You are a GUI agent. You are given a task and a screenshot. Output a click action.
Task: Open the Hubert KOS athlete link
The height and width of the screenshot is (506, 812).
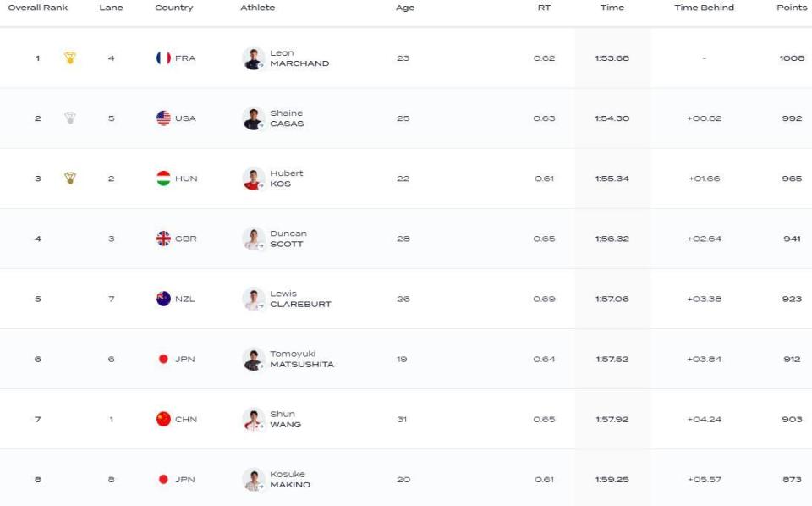(287, 179)
